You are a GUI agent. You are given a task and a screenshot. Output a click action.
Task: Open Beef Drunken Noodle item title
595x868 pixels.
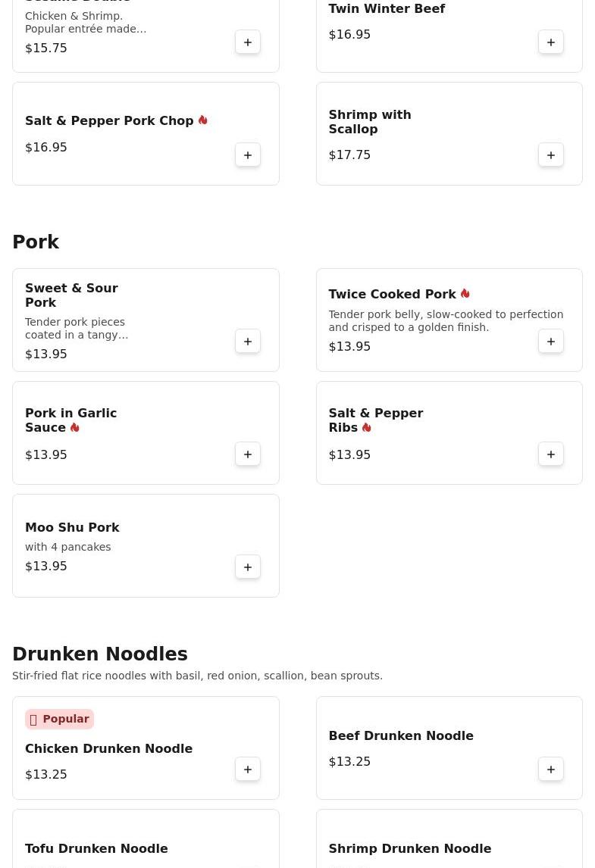(400, 736)
